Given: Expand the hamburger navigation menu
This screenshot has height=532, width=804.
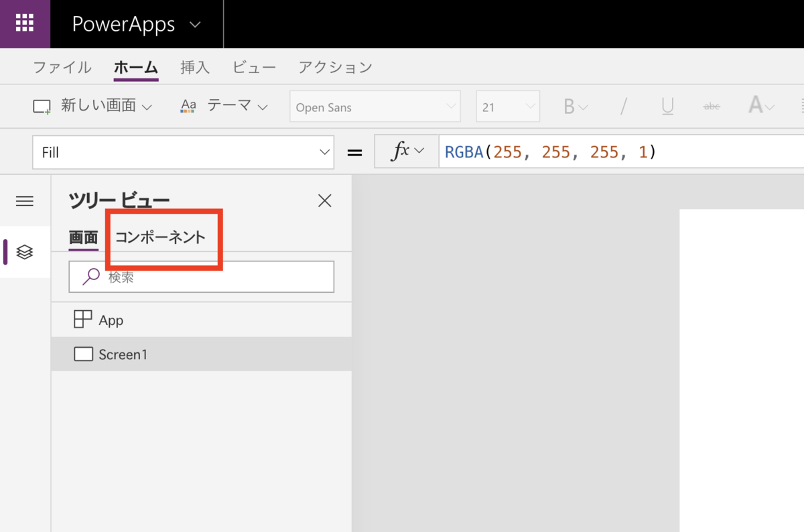Looking at the screenshot, I should 25,201.
